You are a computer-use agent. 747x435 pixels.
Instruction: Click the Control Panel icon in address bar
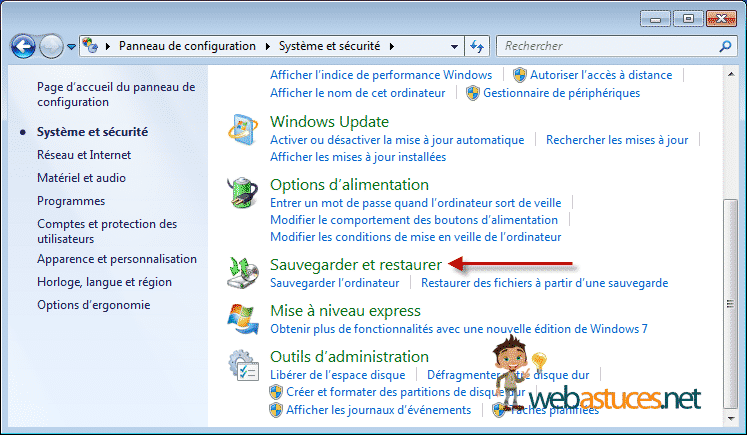[x=90, y=46]
